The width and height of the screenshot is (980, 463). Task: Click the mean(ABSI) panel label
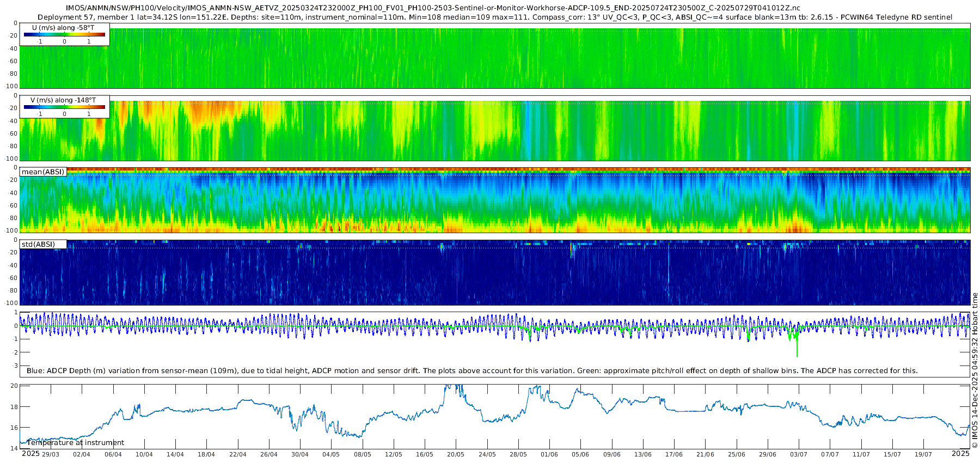[43, 172]
